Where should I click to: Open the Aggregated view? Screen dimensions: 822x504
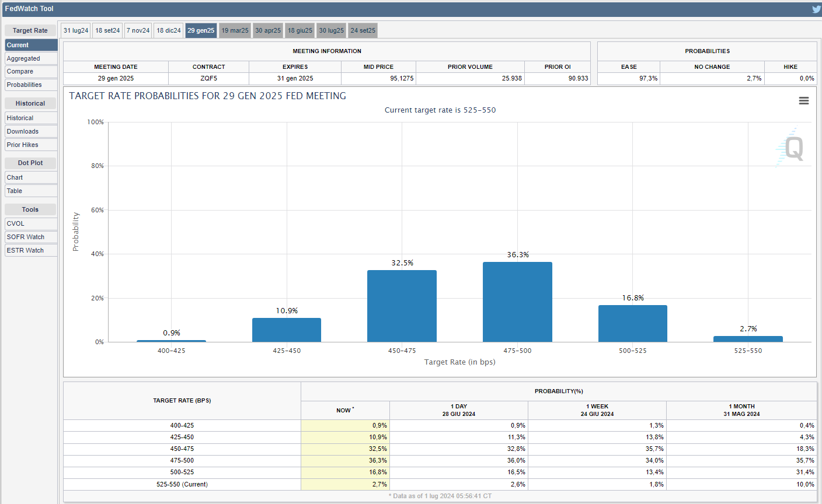(31, 58)
